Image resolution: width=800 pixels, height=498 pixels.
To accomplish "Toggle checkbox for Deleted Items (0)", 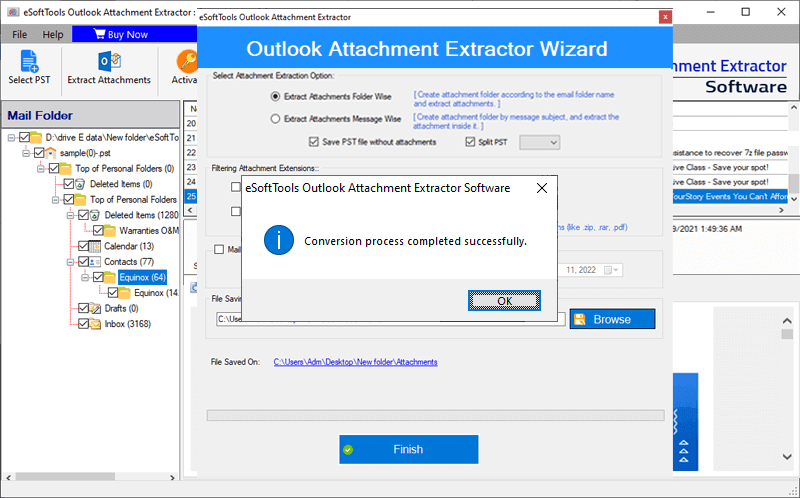I will [68, 184].
